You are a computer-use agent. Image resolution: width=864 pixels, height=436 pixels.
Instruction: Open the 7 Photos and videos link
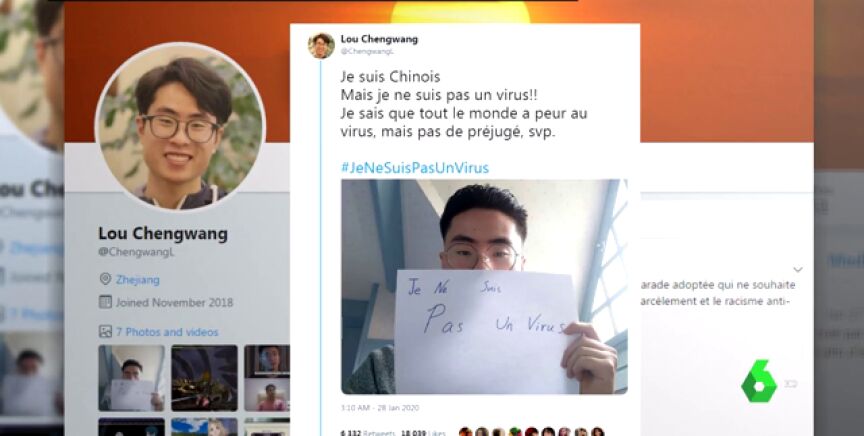pyautogui.click(x=167, y=332)
